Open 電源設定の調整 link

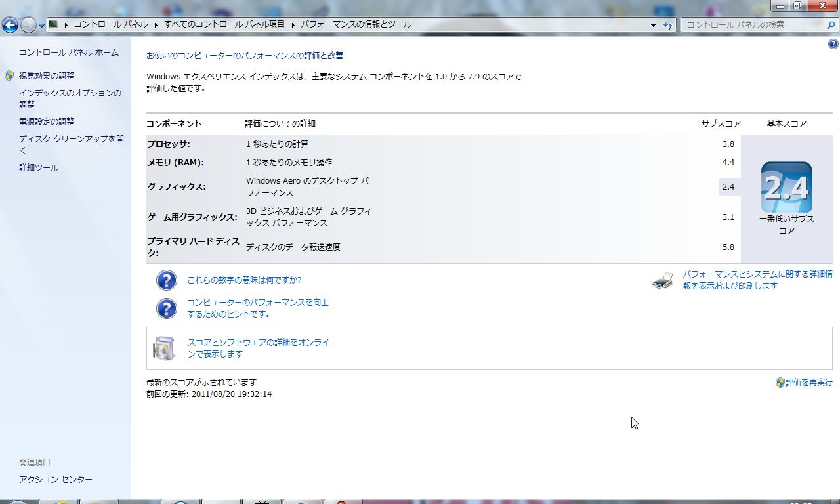tap(47, 121)
